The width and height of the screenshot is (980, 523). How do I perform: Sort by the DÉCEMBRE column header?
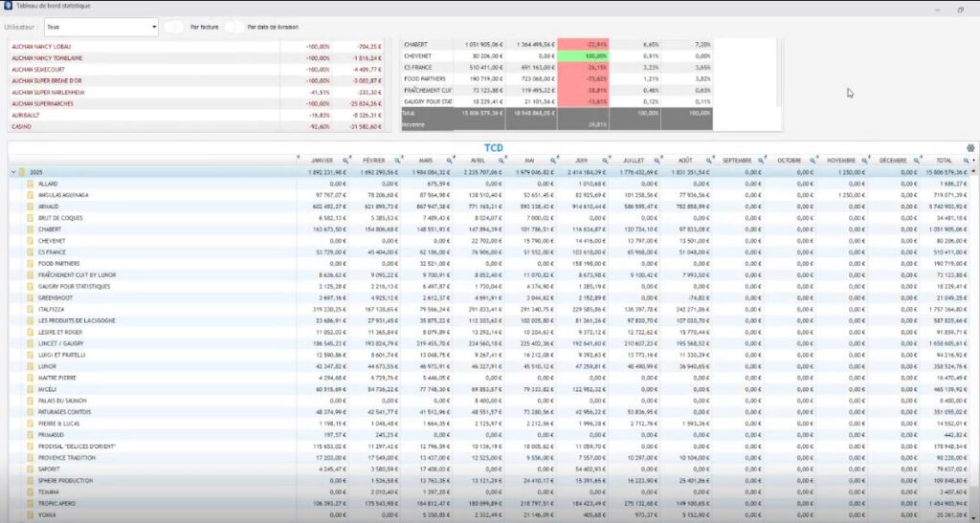pyautogui.click(x=893, y=161)
